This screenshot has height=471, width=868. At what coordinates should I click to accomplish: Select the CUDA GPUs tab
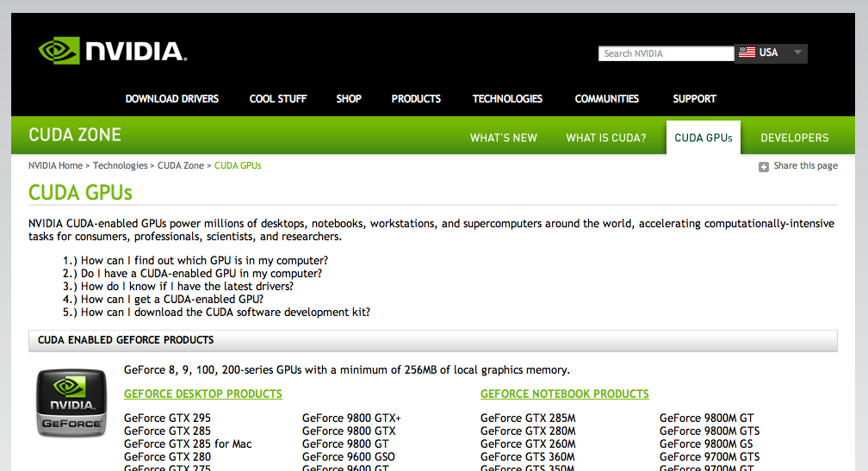[703, 138]
